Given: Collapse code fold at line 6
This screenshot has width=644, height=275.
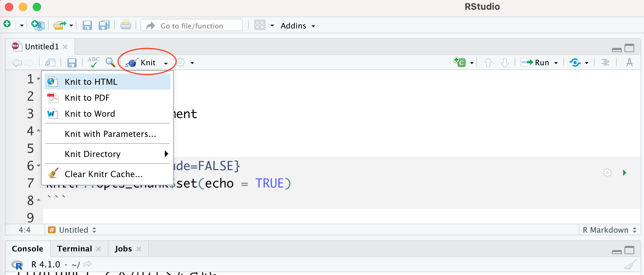Looking at the screenshot, I should 39,166.
